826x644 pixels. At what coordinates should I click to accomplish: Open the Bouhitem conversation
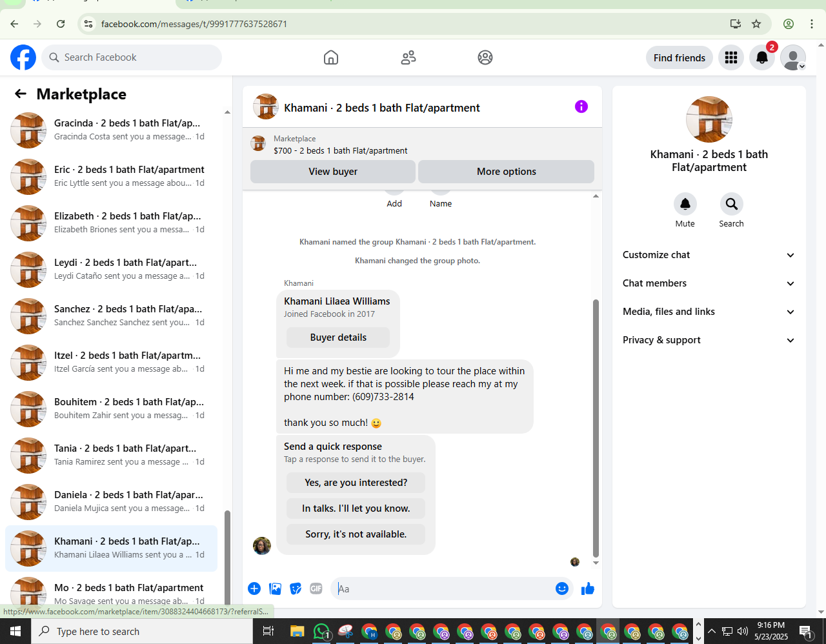point(112,409)
